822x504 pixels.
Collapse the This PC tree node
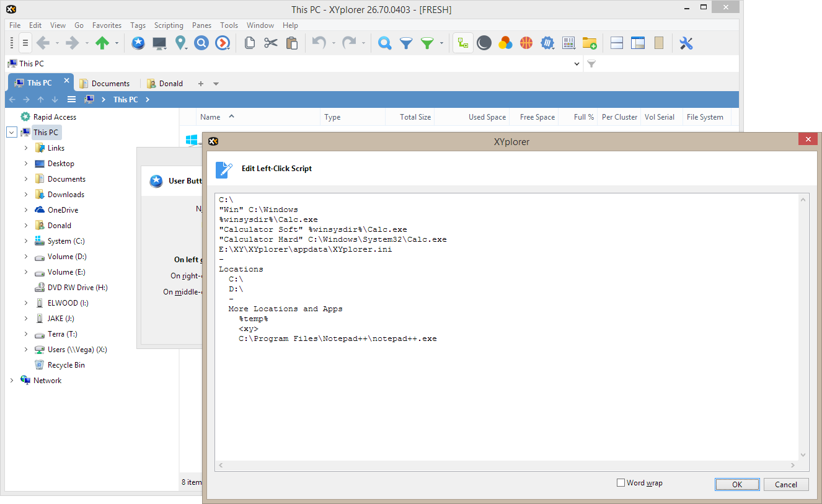coord(12,133)
